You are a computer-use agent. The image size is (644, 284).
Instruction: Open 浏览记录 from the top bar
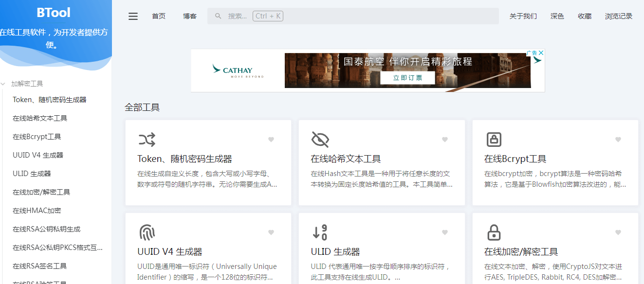[x=618, y=16]
